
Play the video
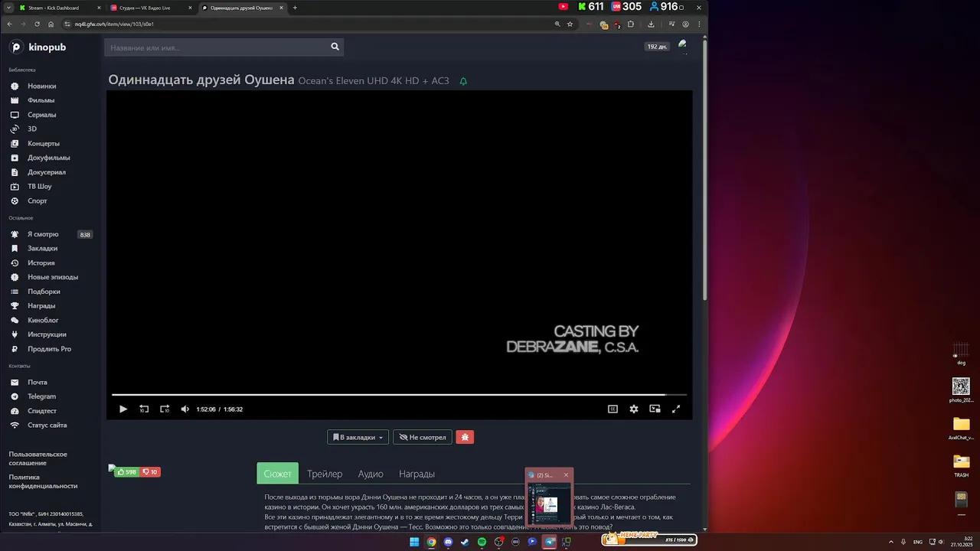pos(123,409)
